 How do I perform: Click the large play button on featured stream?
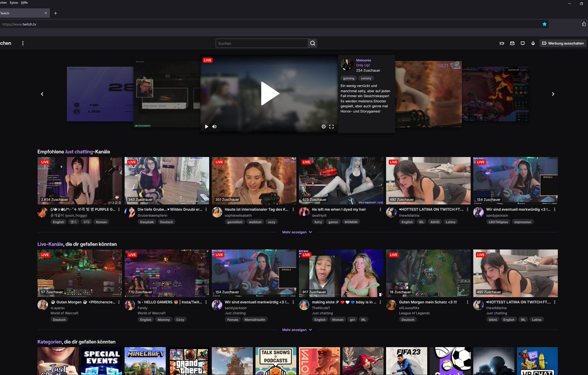coord(269,93)
